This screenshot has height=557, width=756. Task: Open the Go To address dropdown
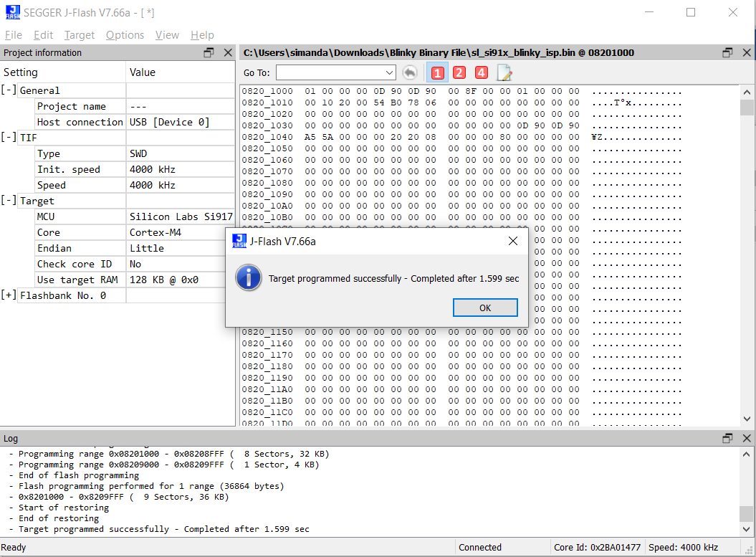(x=389, y=73)
